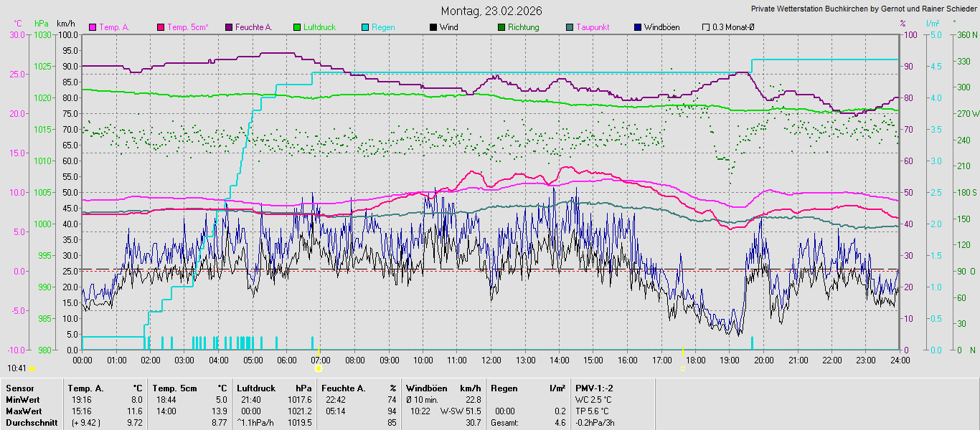Toggle the 0.3 Monat-Ø legend box
The height and width of the screenshot is (430, 980).
[706, 28]
